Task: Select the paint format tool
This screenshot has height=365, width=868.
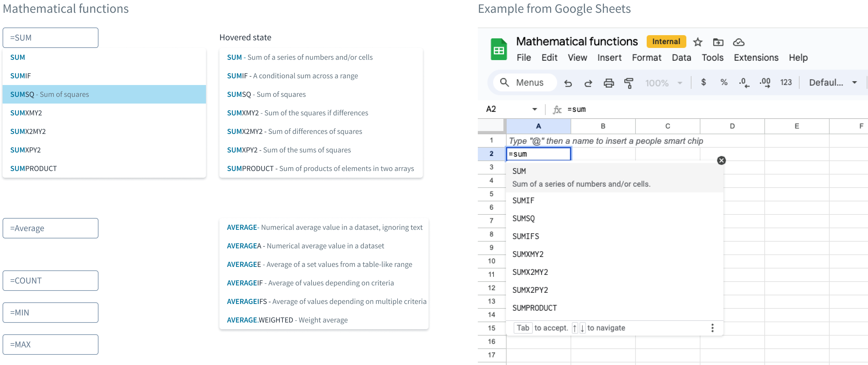Action: coord(629,83)
